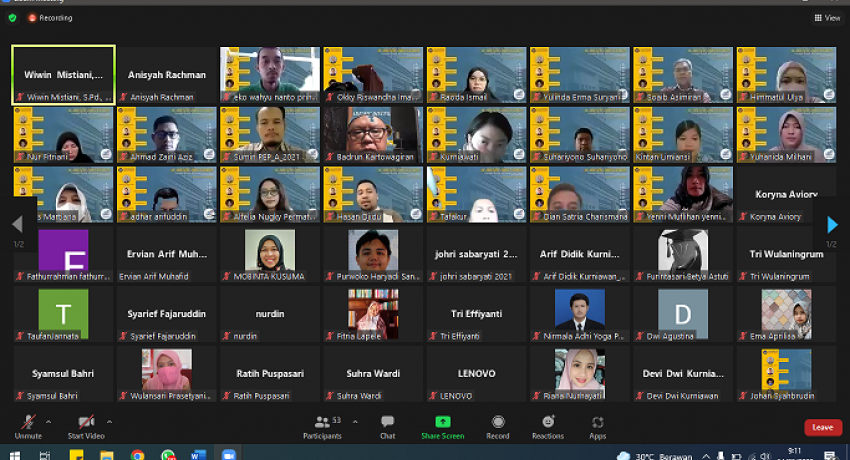The image size is (850, 460).
Task: Select Riana Nurhayati's profile tile
Action: pyautogui.click(x=579, y=374)
